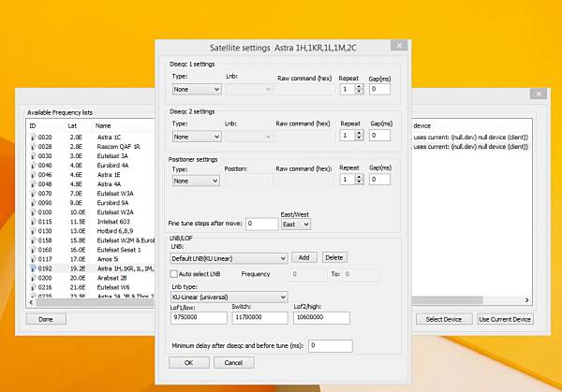562x392 pixels.
Task: Close the background device window
Action: 539,94
